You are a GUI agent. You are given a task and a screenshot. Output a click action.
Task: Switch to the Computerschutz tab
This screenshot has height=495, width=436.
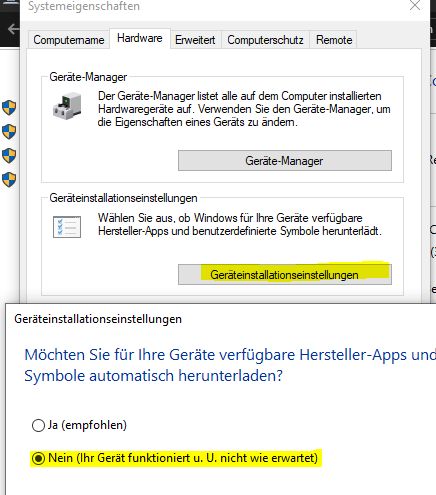[x=265, y=40]
